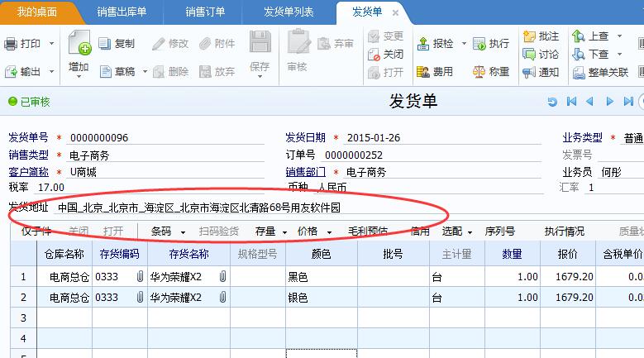Click the refresh icon beside navigation arrows
The image size is (644, 358).
(552, 102)
